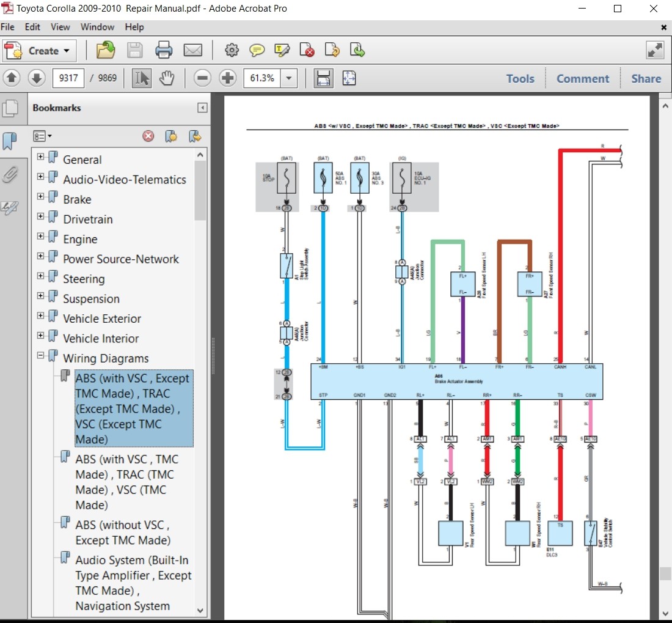Image resolution: width=672 pixels, height=623 pixels.
Task: Open the Signatures panel icon
Action: tap(9, 208)
